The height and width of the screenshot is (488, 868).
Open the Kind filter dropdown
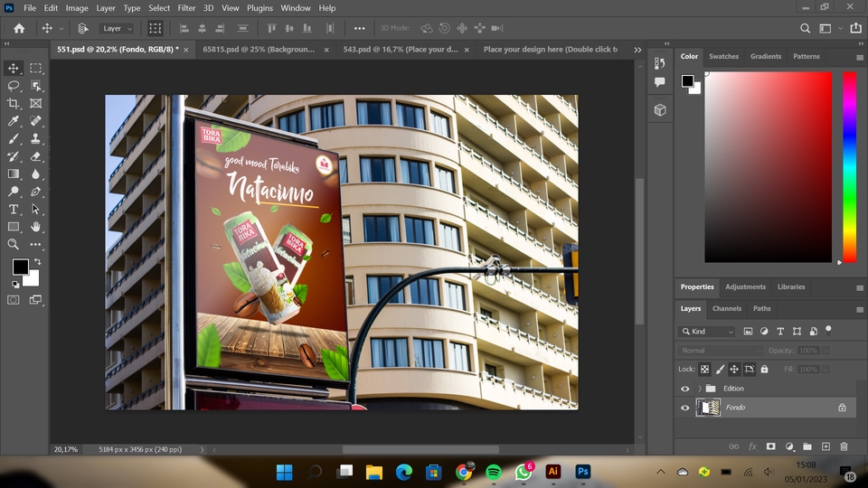tap(707, 332)
